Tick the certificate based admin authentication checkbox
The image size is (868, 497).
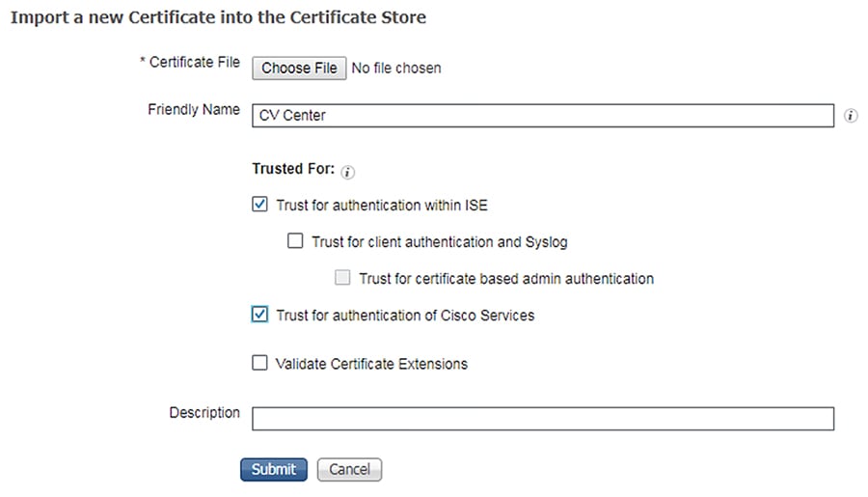[342, 278]
